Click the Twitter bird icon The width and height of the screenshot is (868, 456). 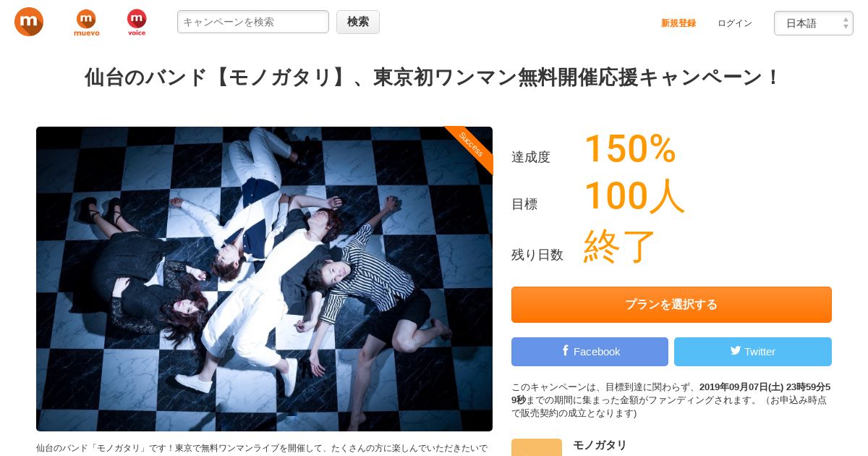click(736, 351)
